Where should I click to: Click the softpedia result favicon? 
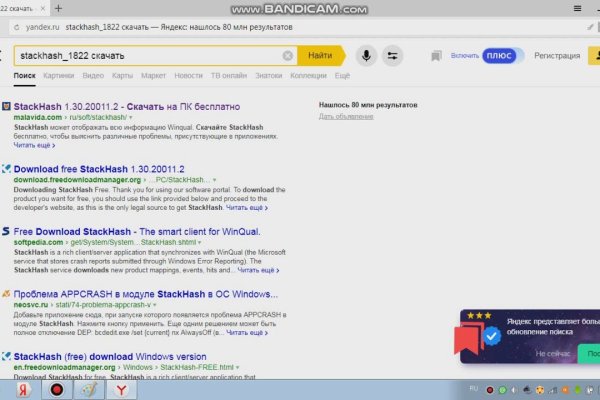pyautogui.click(x=7, y=230)
